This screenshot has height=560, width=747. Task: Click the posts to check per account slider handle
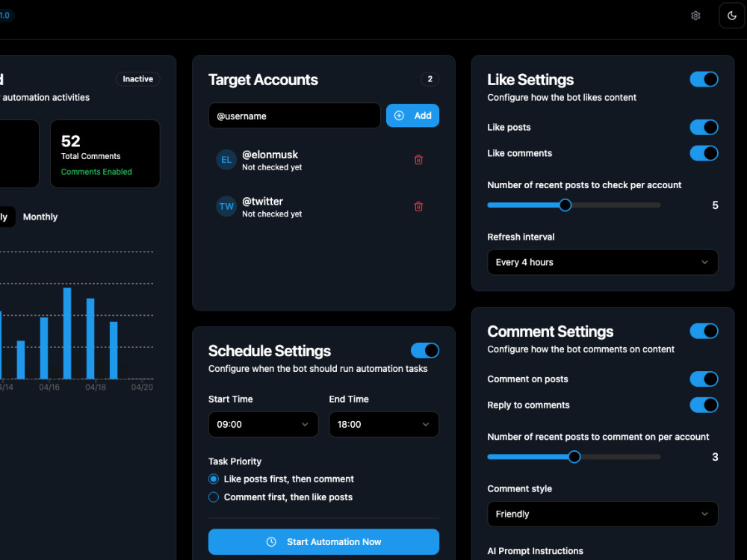[x=565, y=205]
